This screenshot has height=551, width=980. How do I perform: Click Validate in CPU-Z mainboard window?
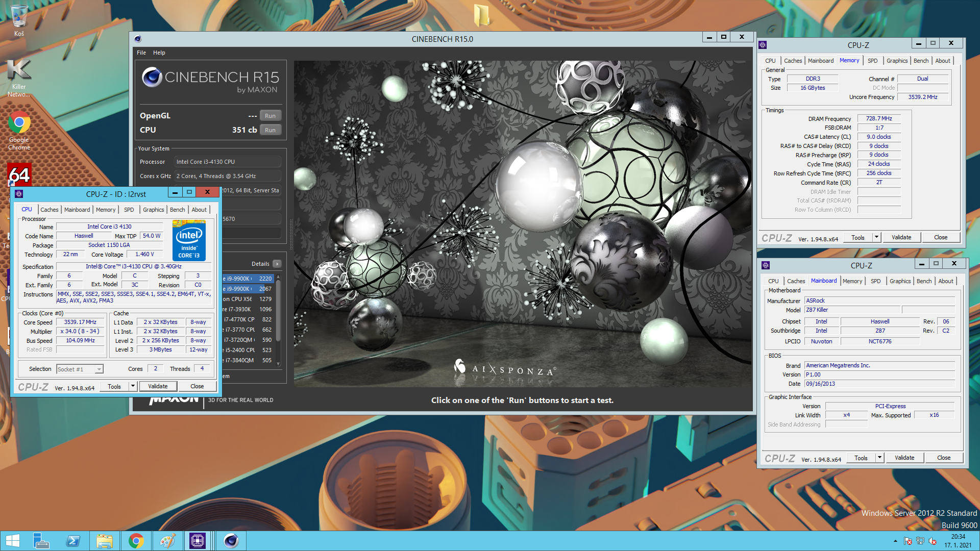click(904, 458)
